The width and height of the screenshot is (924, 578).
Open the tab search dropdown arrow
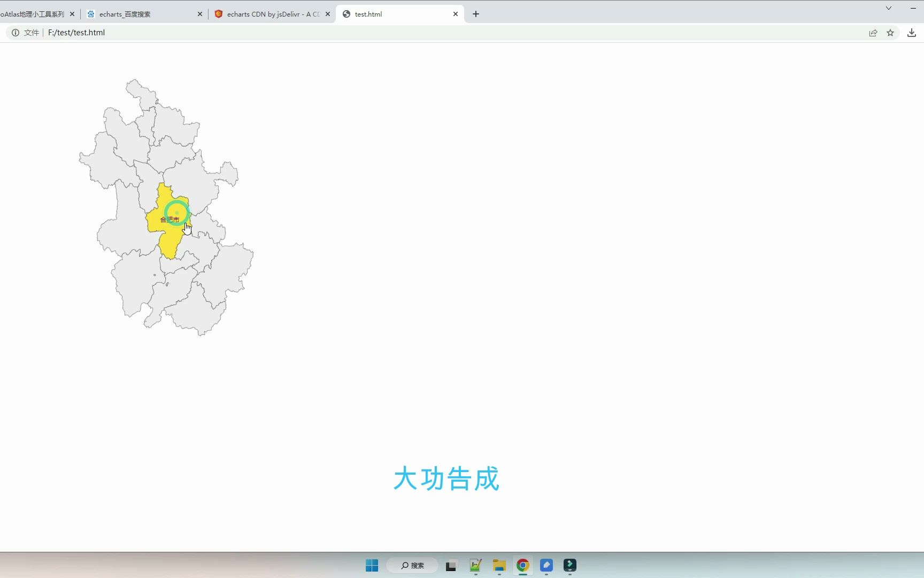coord(889,8)
